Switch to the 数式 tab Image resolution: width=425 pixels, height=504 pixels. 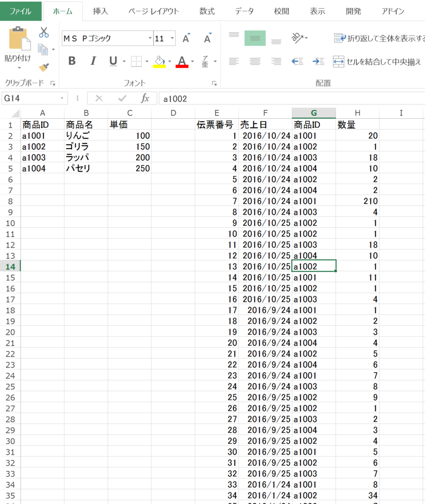click(x=207, y=11)
